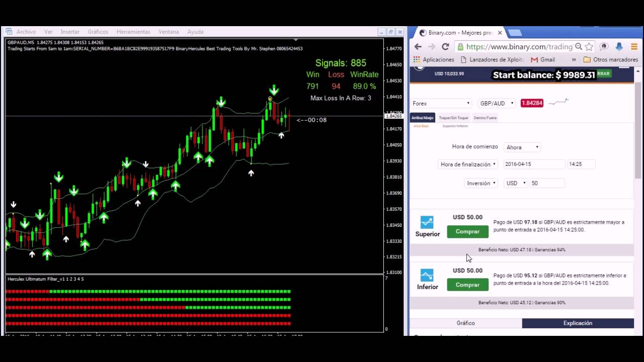Viewport: 644px width, 362px height.
Task: Click the small price sparkline chart
Action: click(558, 102)
